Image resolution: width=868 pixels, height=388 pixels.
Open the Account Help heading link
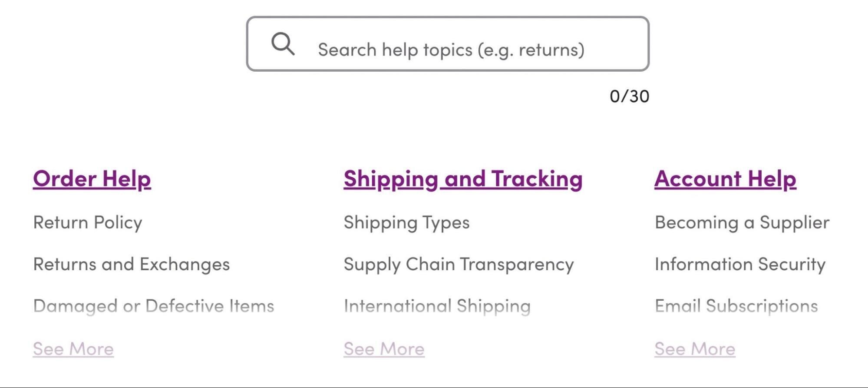(725, 179)
